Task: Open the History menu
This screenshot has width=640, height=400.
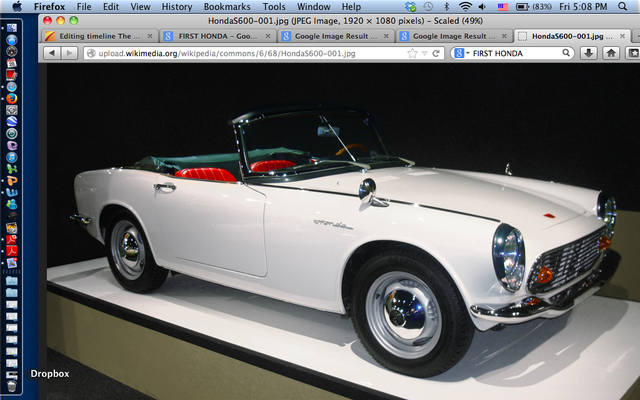Action: tap(177, 7)
